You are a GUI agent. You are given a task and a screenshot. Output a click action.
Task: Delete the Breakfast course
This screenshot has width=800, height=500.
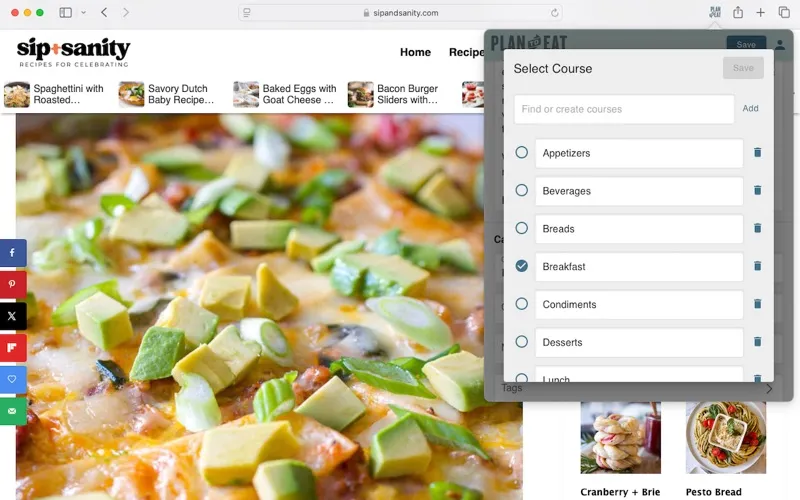(x=758, y=266)
